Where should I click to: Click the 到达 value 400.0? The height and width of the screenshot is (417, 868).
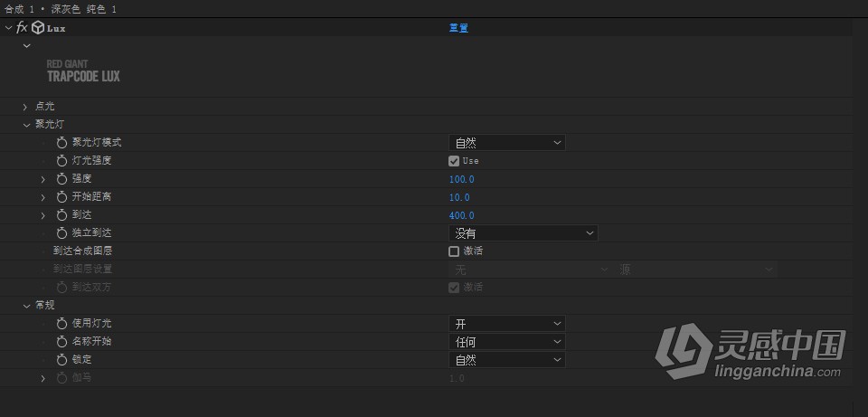[x=462, y=215]
